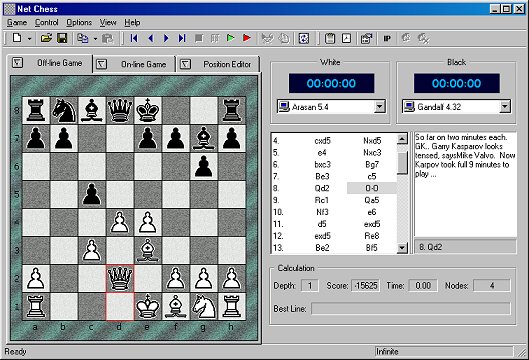
Task: Start play with green arrow
Action: pos(231,38)
